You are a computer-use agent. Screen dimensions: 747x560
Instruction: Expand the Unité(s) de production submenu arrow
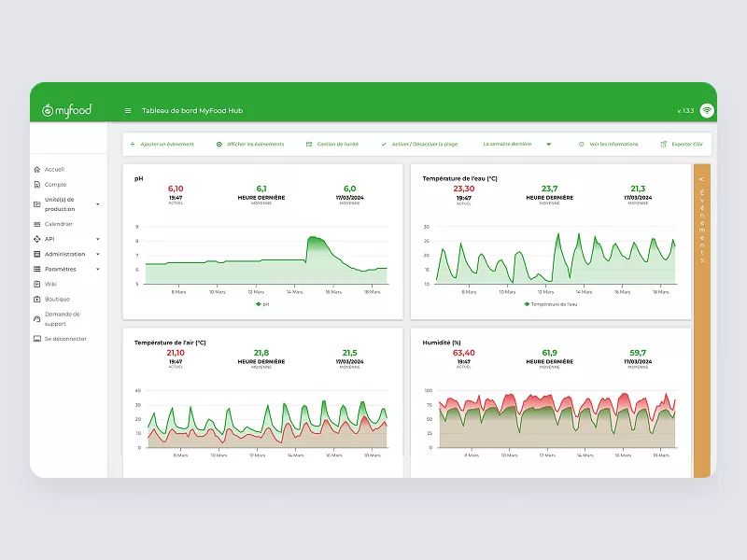[98, 204]
